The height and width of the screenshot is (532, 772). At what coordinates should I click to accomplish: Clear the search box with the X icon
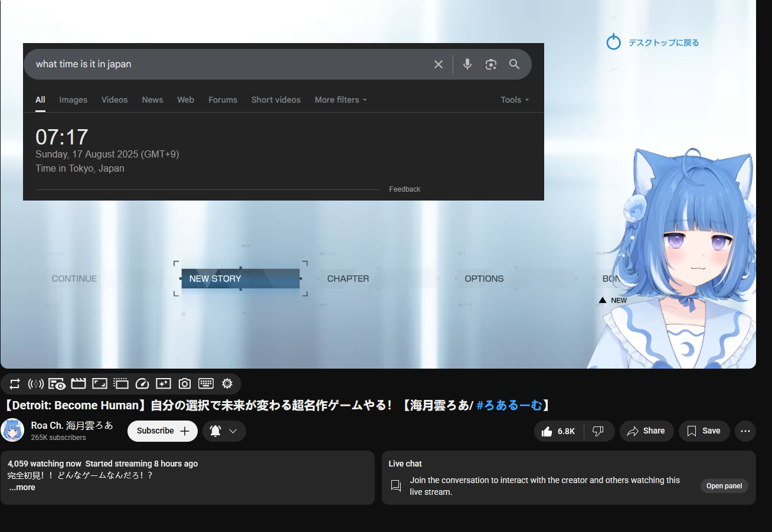[x=439, y=64]
